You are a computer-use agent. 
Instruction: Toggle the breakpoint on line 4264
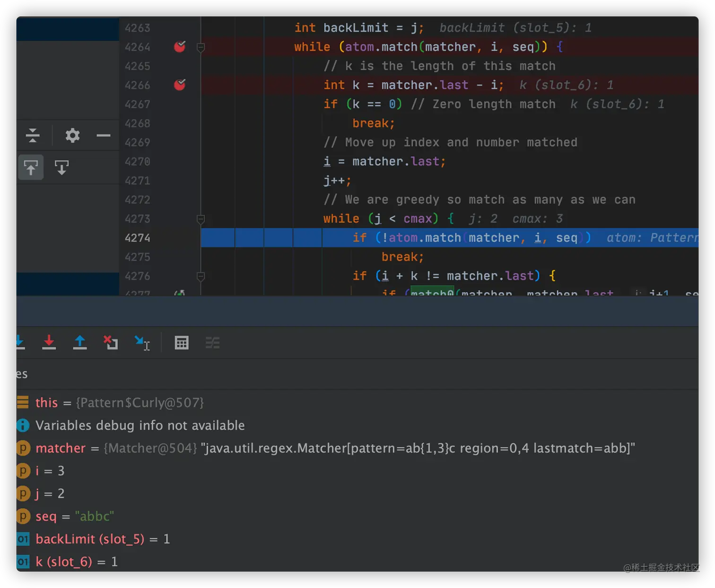(x=180, y=46)
